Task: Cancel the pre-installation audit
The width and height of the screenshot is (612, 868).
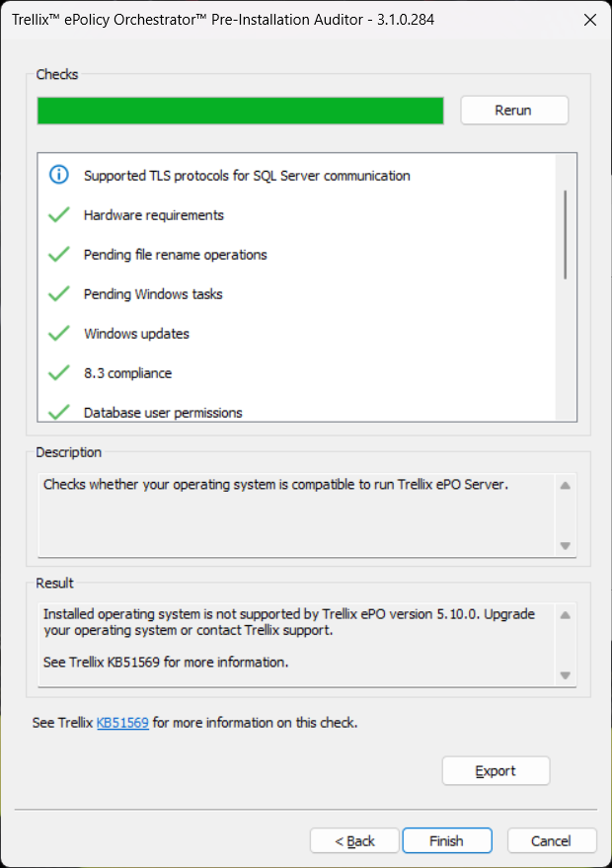Action: point(551,841)
